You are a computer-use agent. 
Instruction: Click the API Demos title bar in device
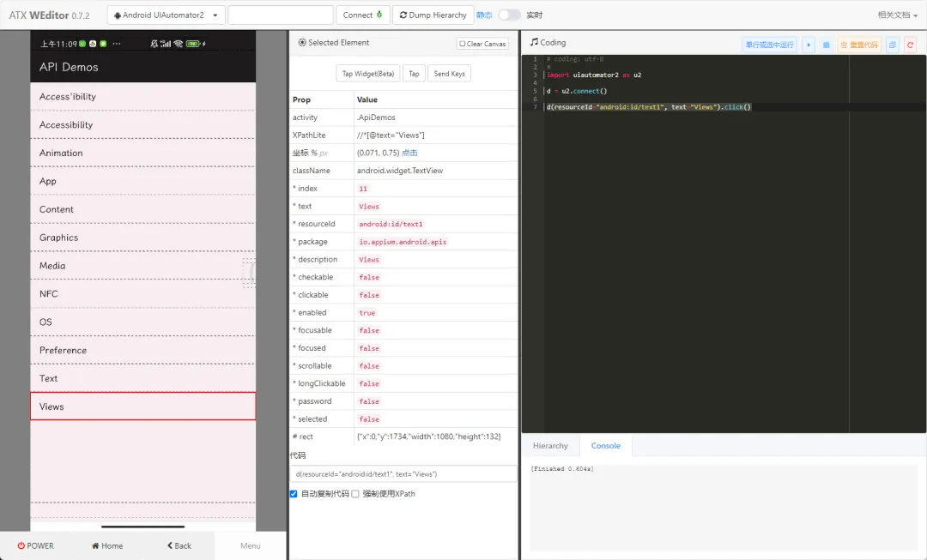[143, 68]
